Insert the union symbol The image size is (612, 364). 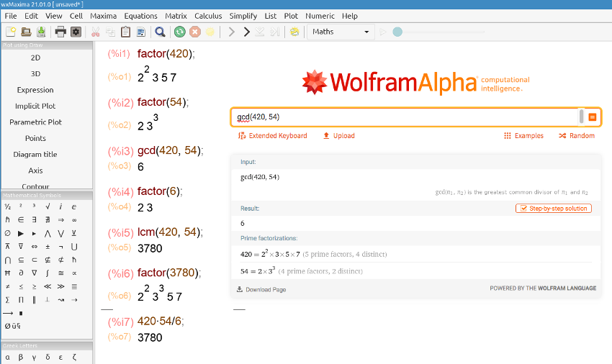74,247
